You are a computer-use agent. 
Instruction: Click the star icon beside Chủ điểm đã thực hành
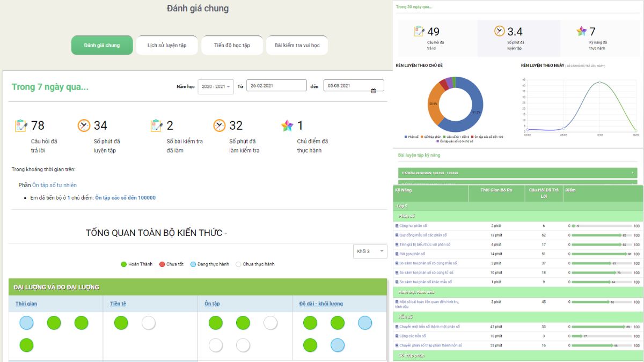click(287, 125)
